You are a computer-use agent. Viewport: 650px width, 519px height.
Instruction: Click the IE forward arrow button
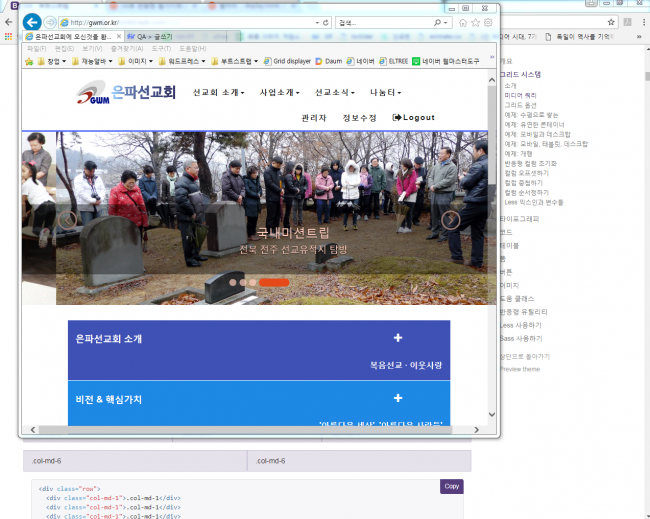pyautogui.click(x=50, y=22)
